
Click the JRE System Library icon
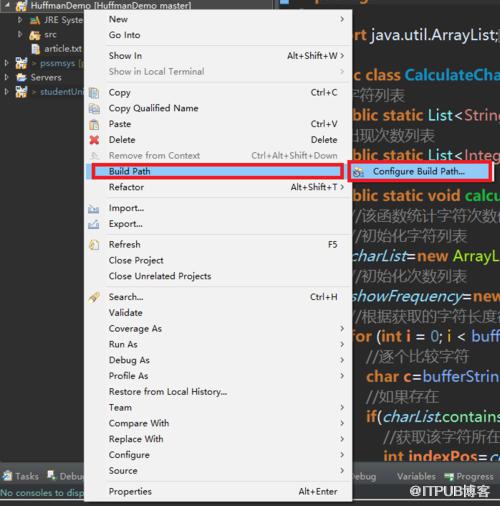(35, 20)
